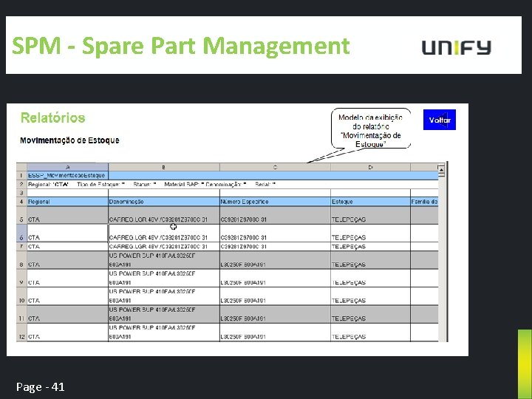Select row header 12
Viewport: 532px width, 399px height.
[21, 332]
